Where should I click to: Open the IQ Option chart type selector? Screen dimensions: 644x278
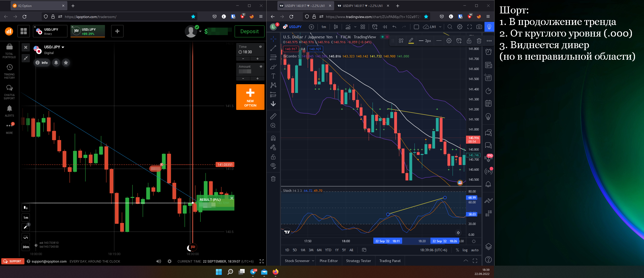pyautogui.click(x=25, y=207)
